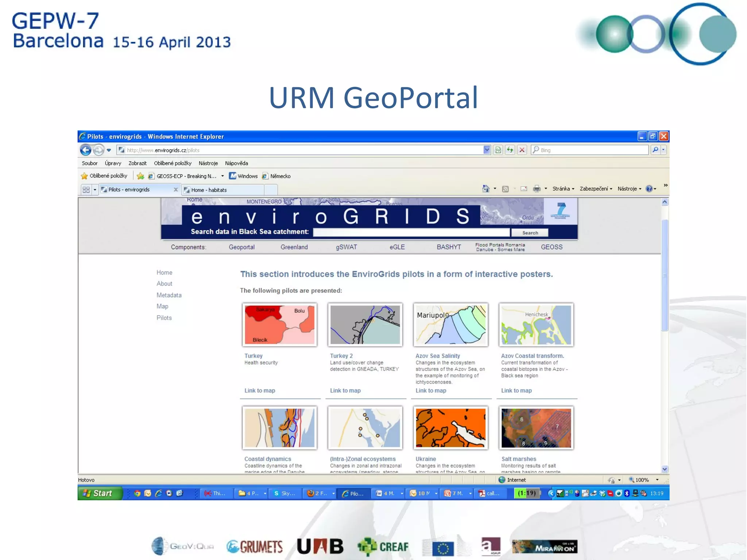Click the Metadata sidebar link
This screenshot has height=560, width=747.
click(x=169, y=295)
